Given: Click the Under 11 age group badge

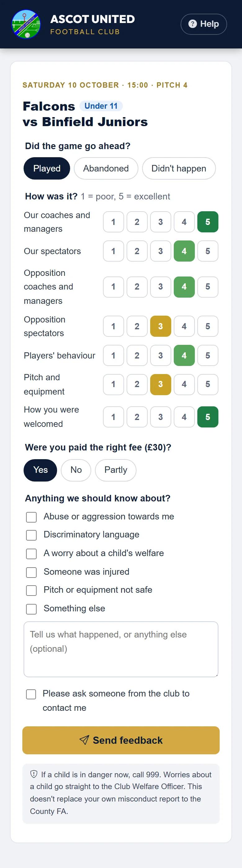Looking at the screenshot, I should pos(101,106).
